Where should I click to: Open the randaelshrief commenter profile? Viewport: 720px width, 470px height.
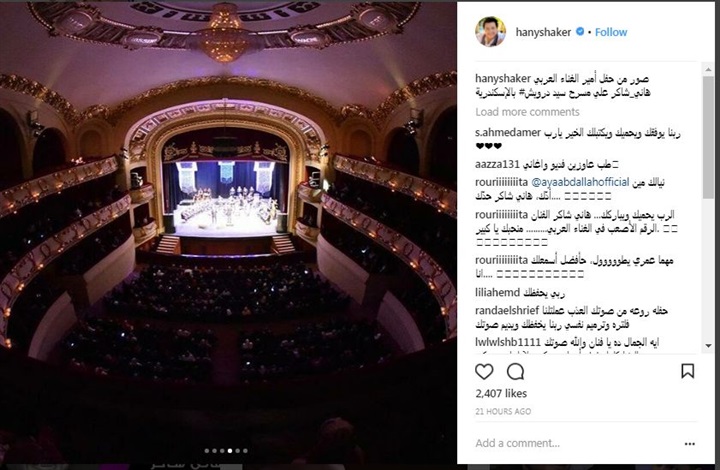click(x=507, y=311)
